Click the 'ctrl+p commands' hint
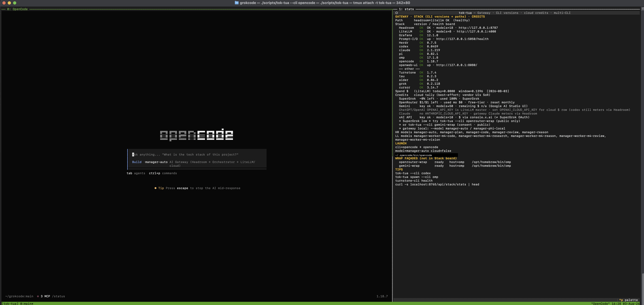This screenshot has width=644, height=305. pos(163,173)
